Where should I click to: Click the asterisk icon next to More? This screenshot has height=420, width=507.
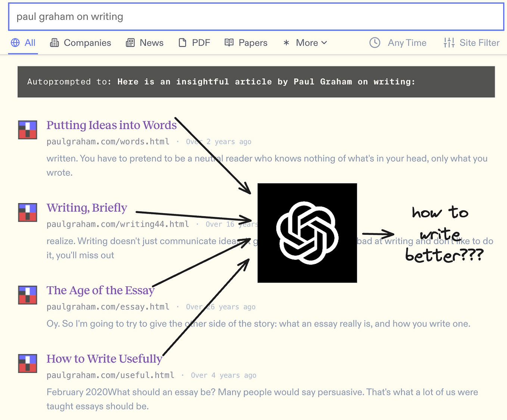tap(286, 43)
